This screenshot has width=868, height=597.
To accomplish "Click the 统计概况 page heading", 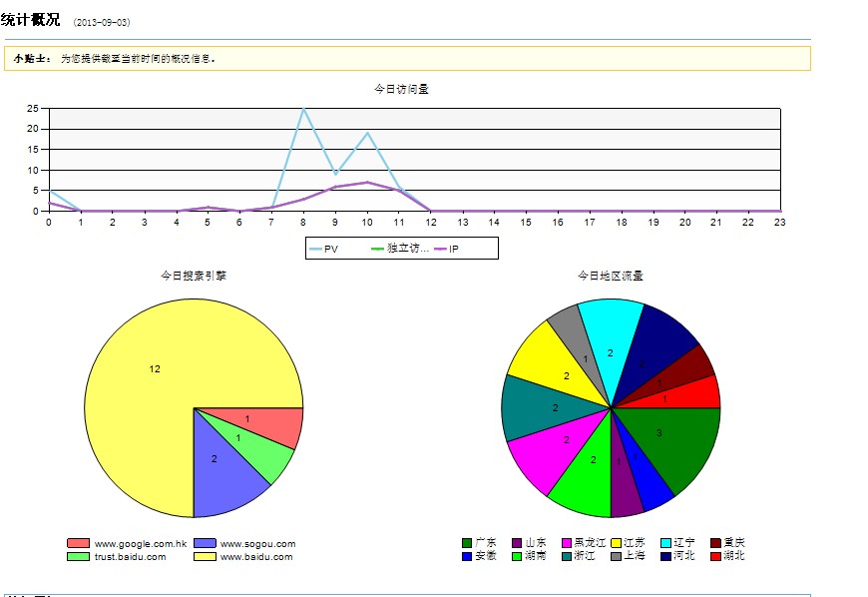I will coord(31,20).
